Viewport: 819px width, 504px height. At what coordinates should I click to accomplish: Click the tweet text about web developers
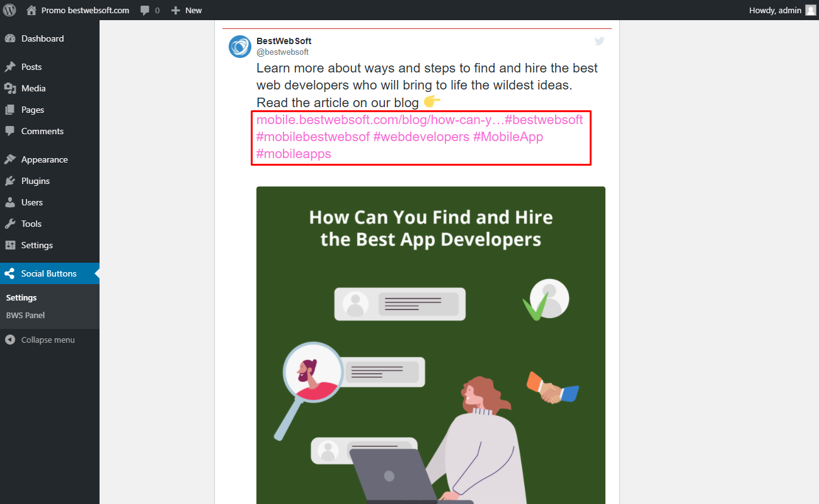(x=427, y=85)
